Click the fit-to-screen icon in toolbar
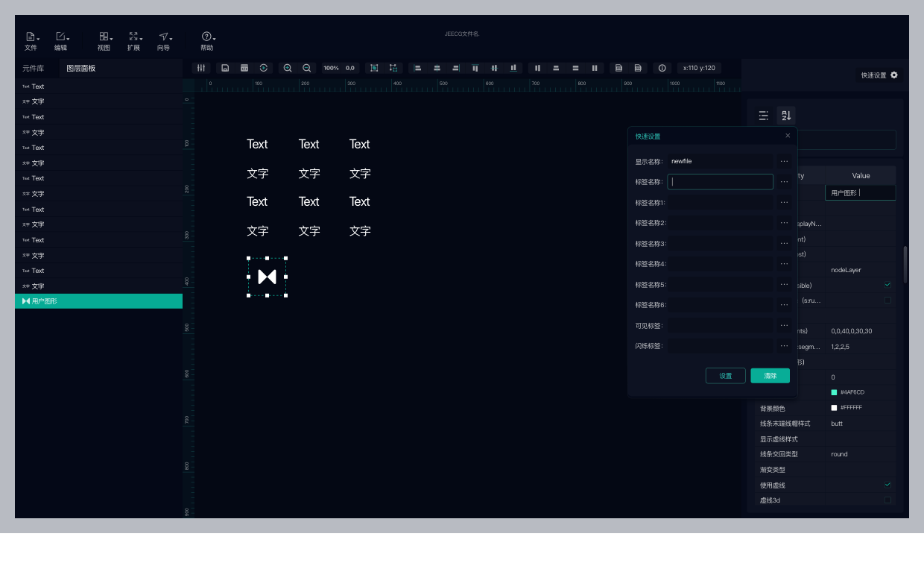This screenshot has height=563, width=924. tap(374, 68)
